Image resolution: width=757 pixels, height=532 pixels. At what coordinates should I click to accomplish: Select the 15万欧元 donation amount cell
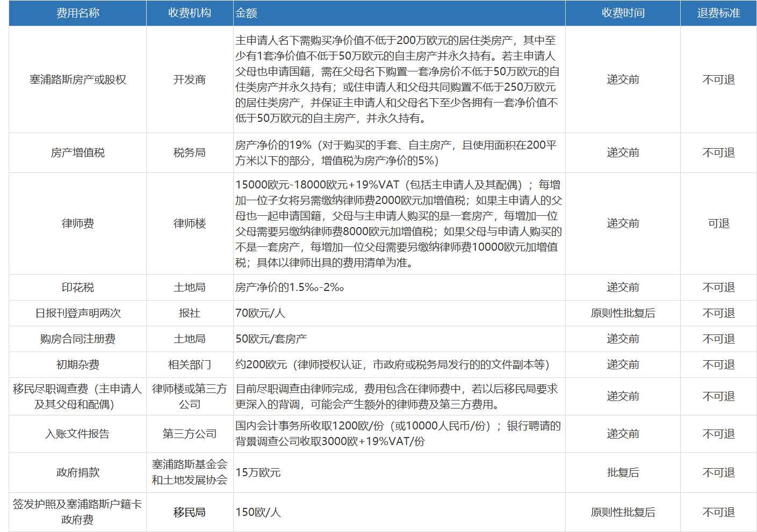pyautogui.click(x=258, y=472)
